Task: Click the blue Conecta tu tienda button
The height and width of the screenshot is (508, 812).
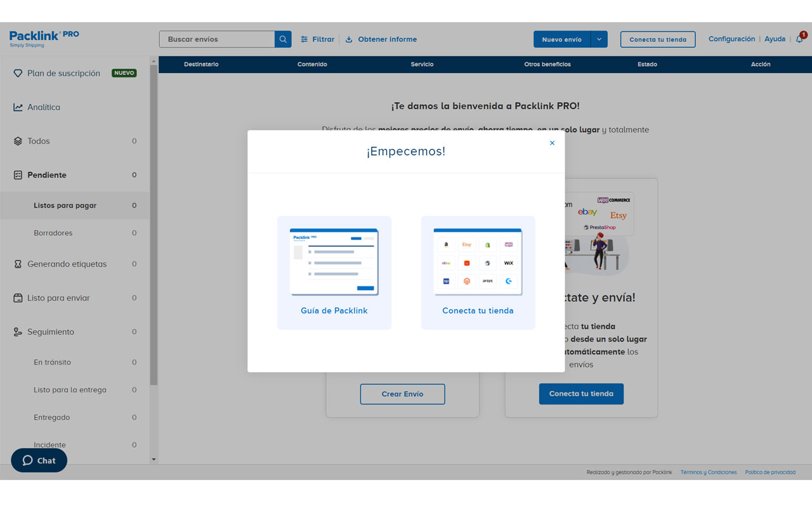Action: point(581,394)
